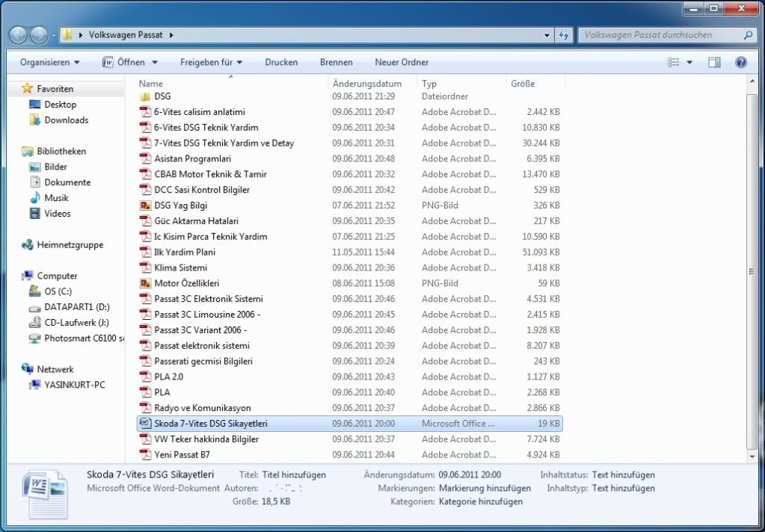Expand the Öffnen dropdown arrow
This screenshot has height=532, width=765.
[155, 63]
